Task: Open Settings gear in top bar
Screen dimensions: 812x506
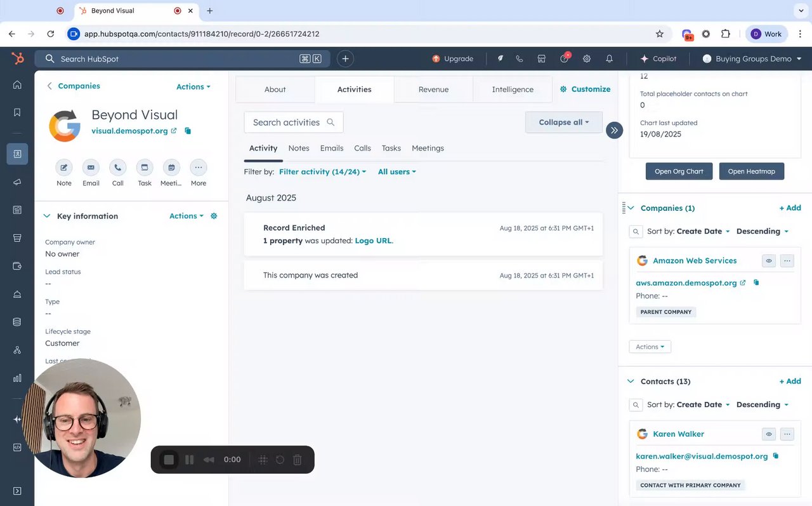Action: pyautogui.click(x=587, y=58)
